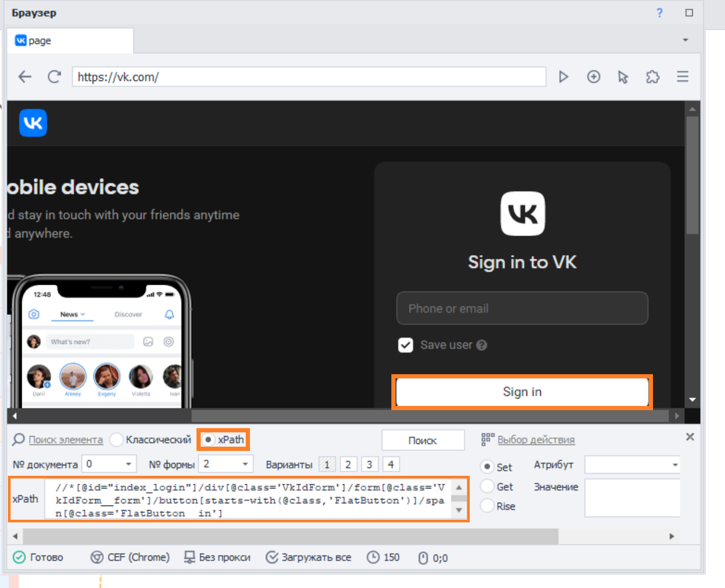Click bottom panel scroll left arrow
This screenshot has height=588, width=725.
pyautogui.click(x=15, y=536)
